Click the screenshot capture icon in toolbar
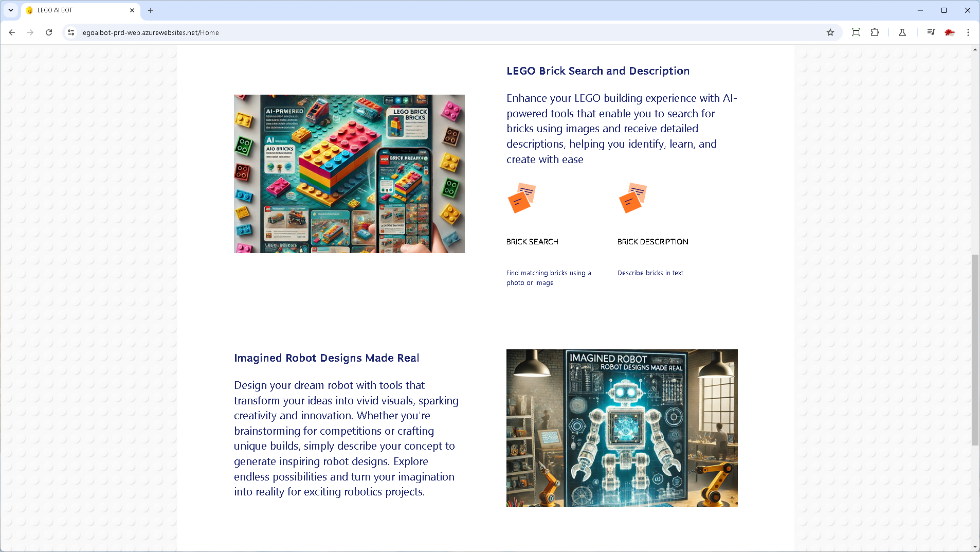Screen dimensions: 980x552 click(856, 32)
